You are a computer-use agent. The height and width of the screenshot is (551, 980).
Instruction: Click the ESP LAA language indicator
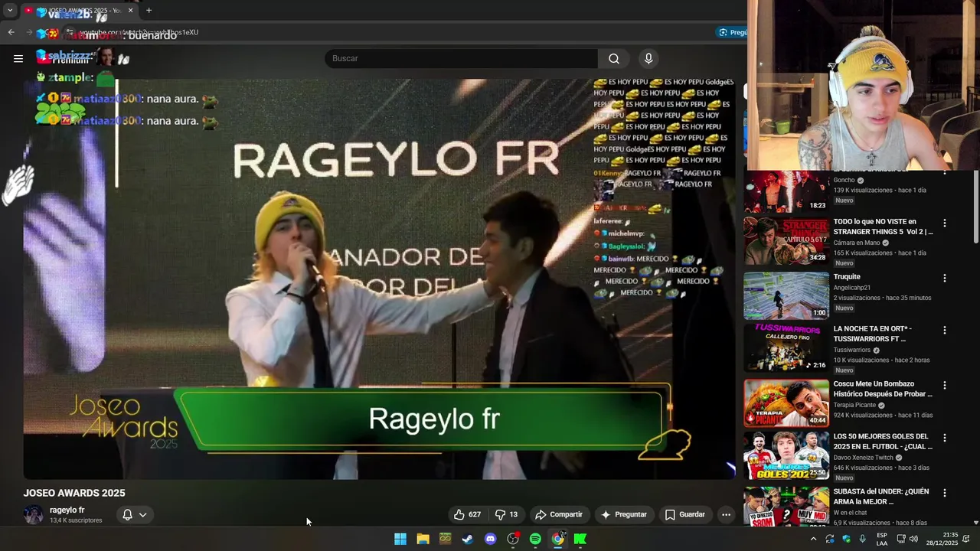coord(882,539)
